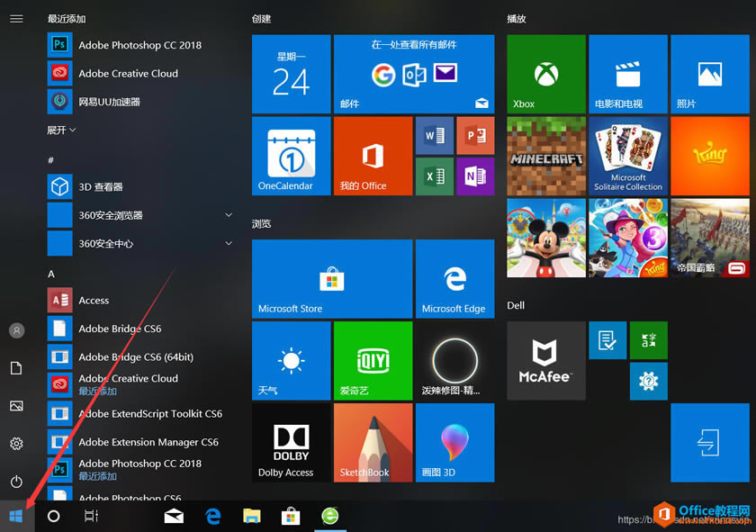Open Microsoft Store from the taskbar

tap(291, 516)
